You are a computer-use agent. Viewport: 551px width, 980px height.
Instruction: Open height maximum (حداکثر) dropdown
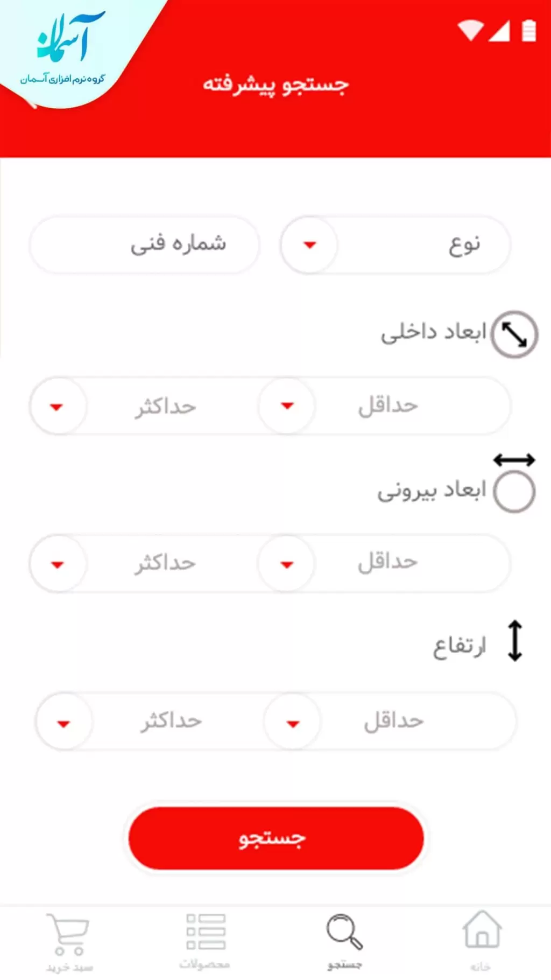pos(63,723)
